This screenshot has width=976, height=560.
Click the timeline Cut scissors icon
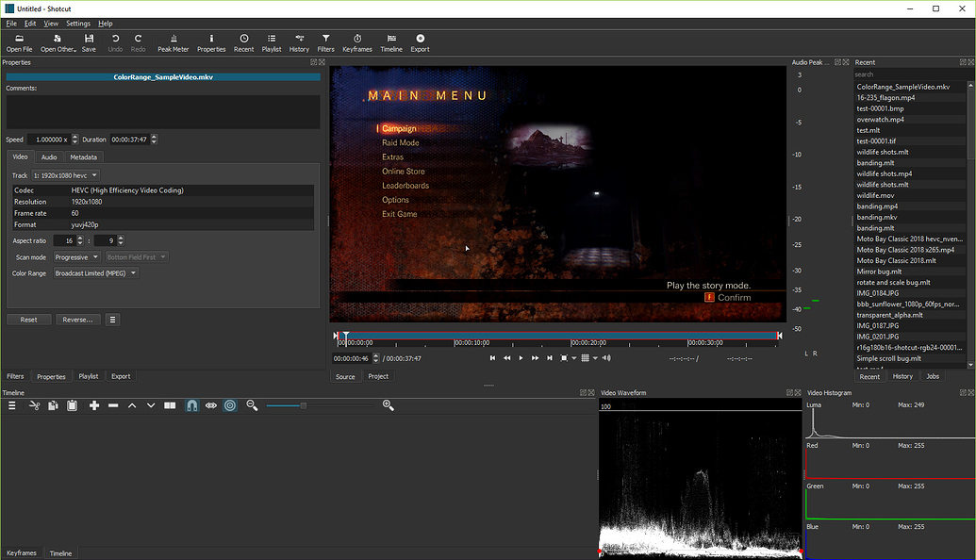(34, 405)
